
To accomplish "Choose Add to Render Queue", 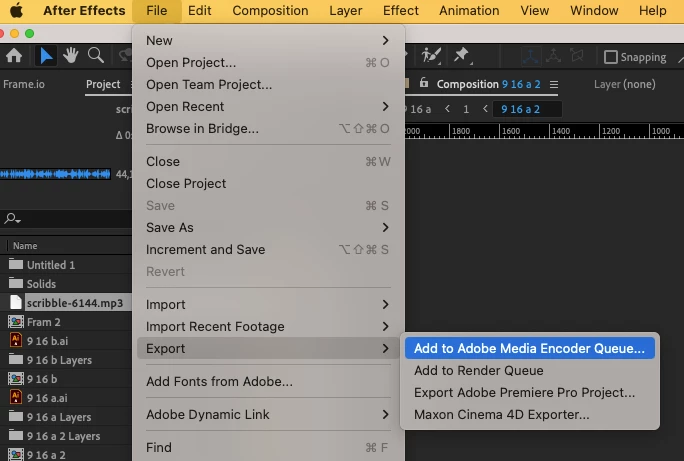I will point(530,370).
